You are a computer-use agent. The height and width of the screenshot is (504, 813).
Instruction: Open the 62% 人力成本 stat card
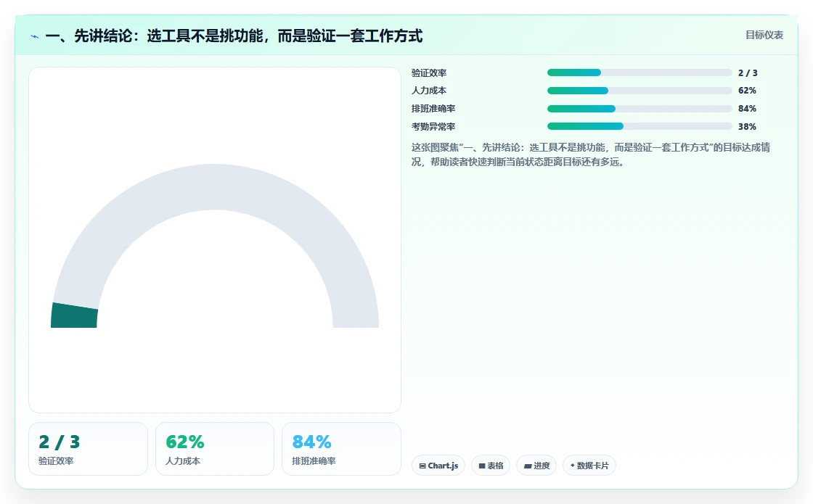(x=215, y=449)
